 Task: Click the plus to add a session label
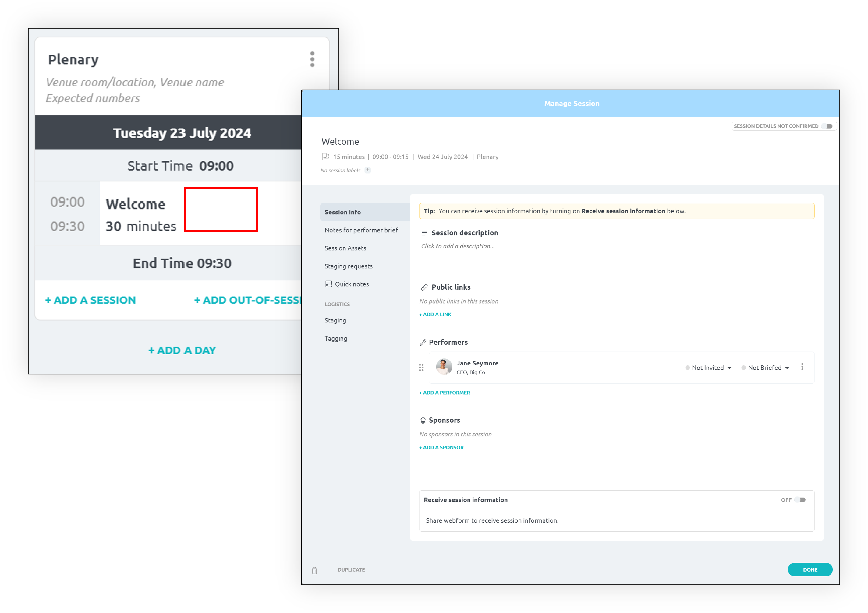(x=367, y=170)
